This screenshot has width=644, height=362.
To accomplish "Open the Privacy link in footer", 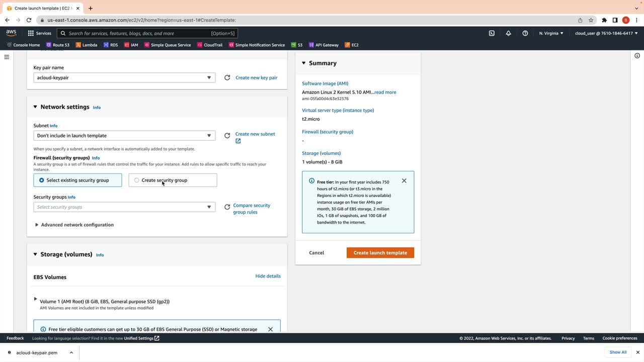I will [x=568, y=338].
